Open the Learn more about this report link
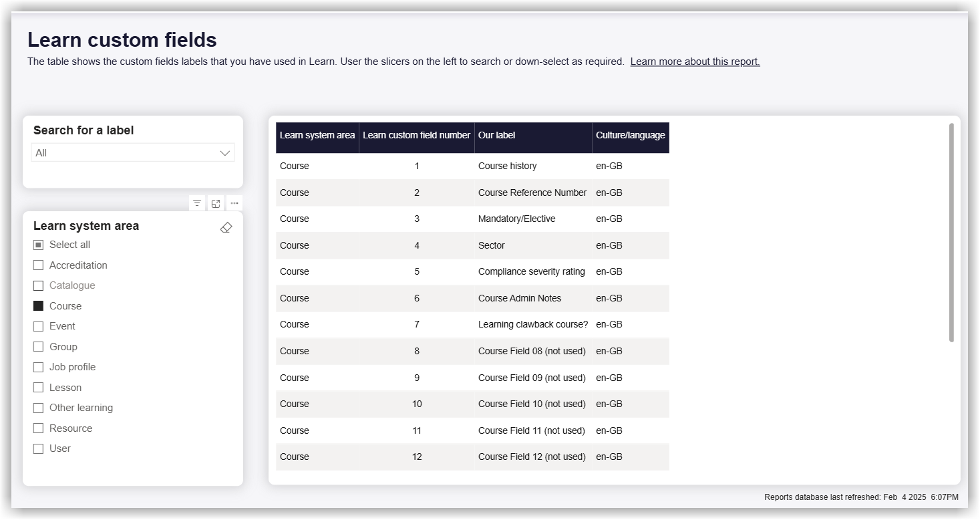The image size is (980, 520). pos(695,61)
